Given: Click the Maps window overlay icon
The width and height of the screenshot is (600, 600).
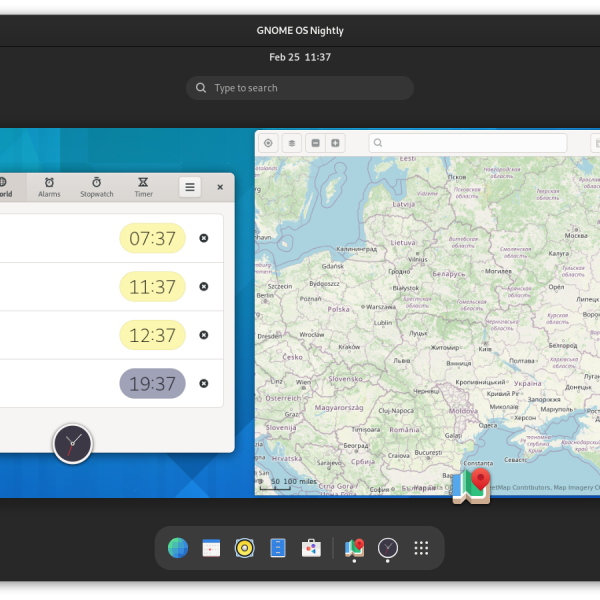Looking at the screenshot, I should click(471, 486).
